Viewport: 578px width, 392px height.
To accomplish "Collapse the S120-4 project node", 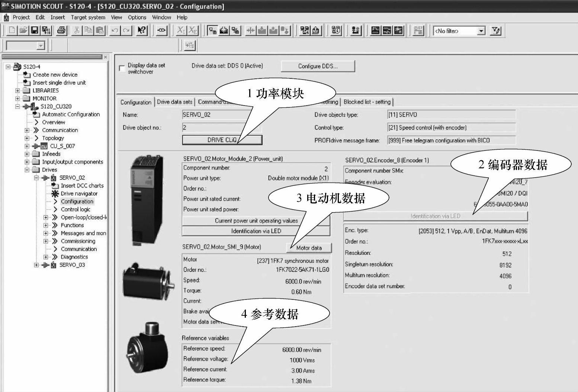I will tap(8, 67).
